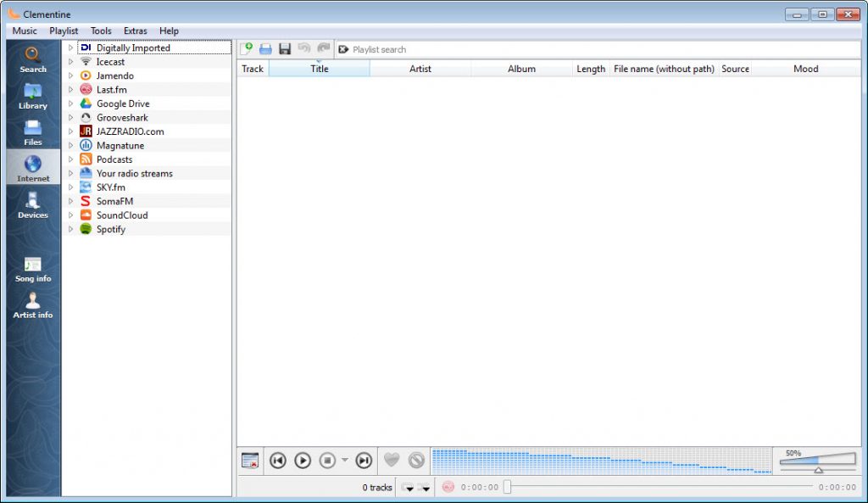Clear the playlist with bottom-left icon

[250, 461]
